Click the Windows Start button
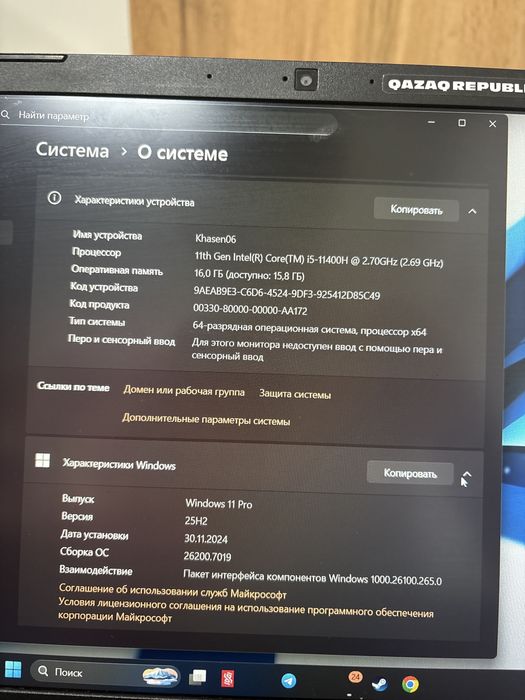Viewport: 525px width, 700px height. point(13,670)
